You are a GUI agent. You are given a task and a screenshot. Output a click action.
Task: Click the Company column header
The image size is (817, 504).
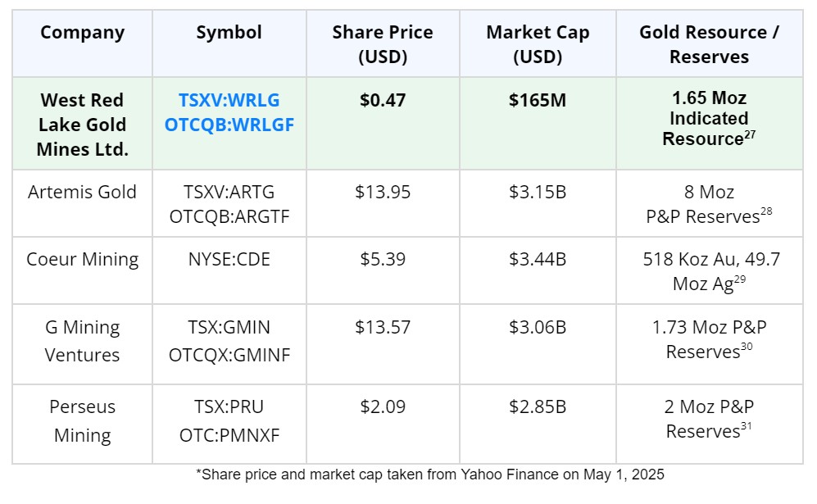pos(82,33)
